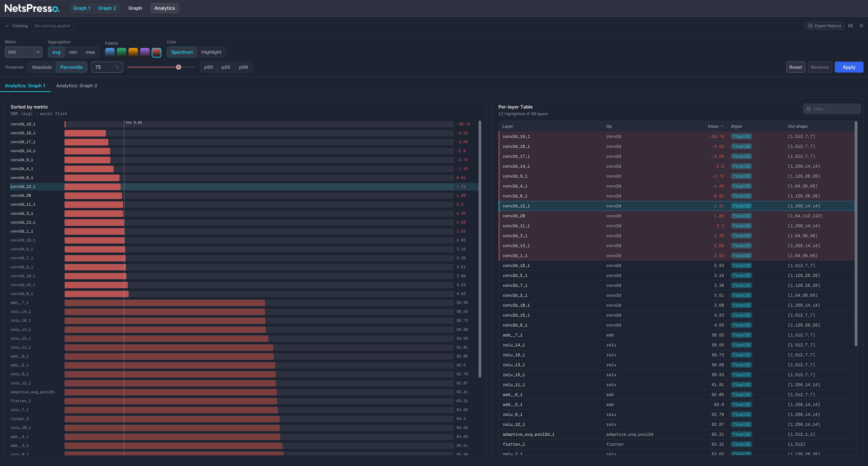Image resolution: width=868 pixels, height=466 pixels.
Task: Click the Expert feature info badge
Action: pos(824,26)
